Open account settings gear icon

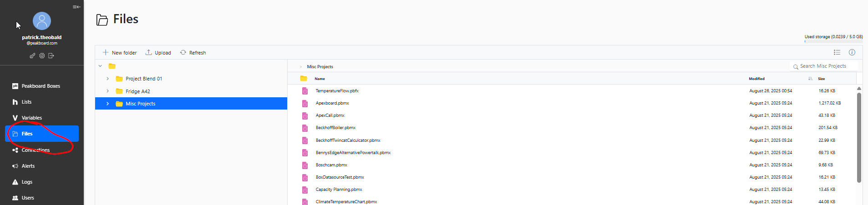pyautogui.click(x=42, y=56)
